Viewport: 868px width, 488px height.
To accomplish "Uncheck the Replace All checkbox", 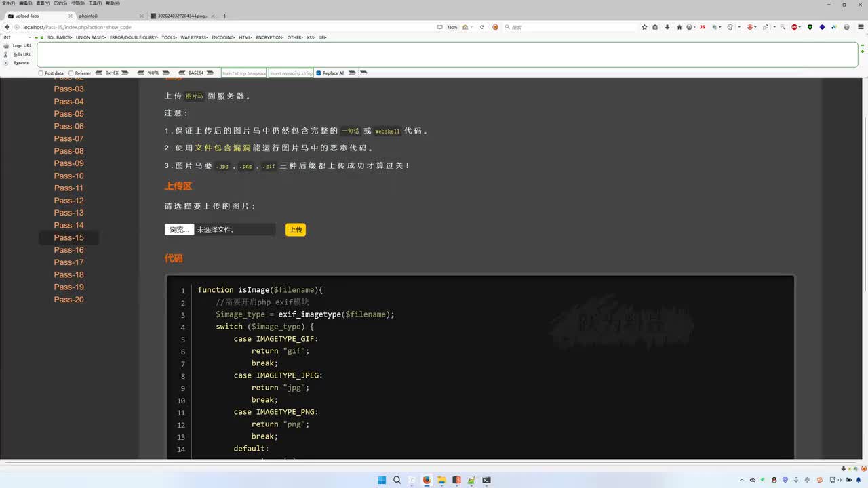I will (319, 73).
